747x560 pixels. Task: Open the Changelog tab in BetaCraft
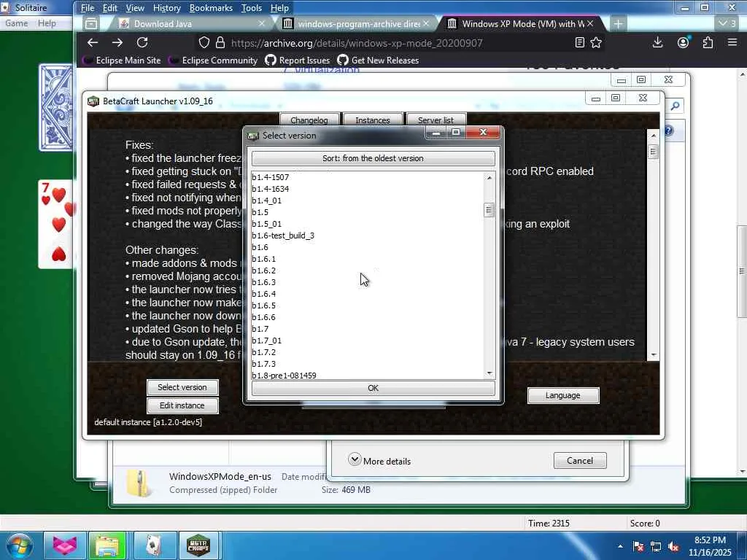point(309,120)
